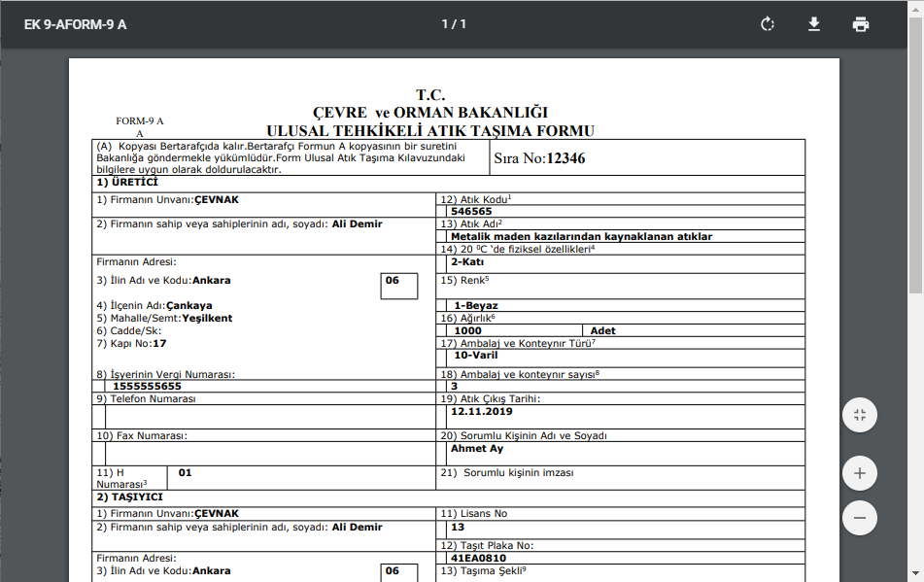Image resolution: width=924 pixels, height=582 pixels.
Task: Print the waste transport form
Action: 861,24
